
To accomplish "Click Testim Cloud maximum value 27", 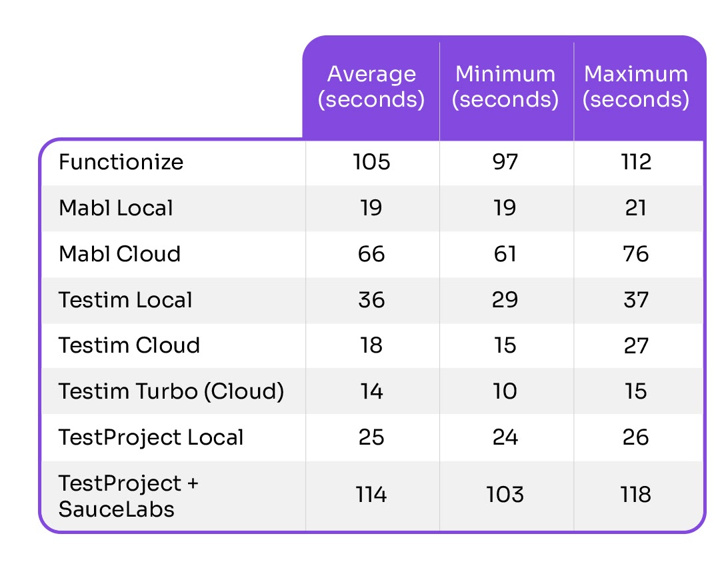I will point(636,345).
